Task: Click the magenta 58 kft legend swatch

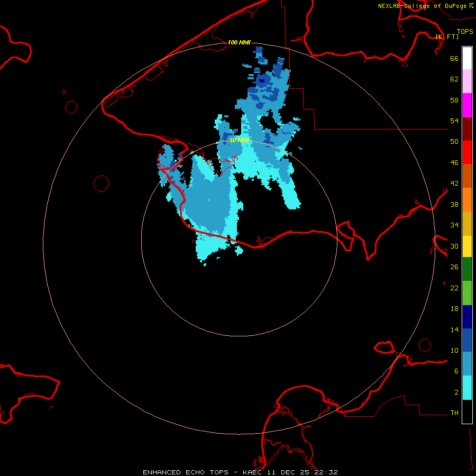Action: click(x=467, y=105)
